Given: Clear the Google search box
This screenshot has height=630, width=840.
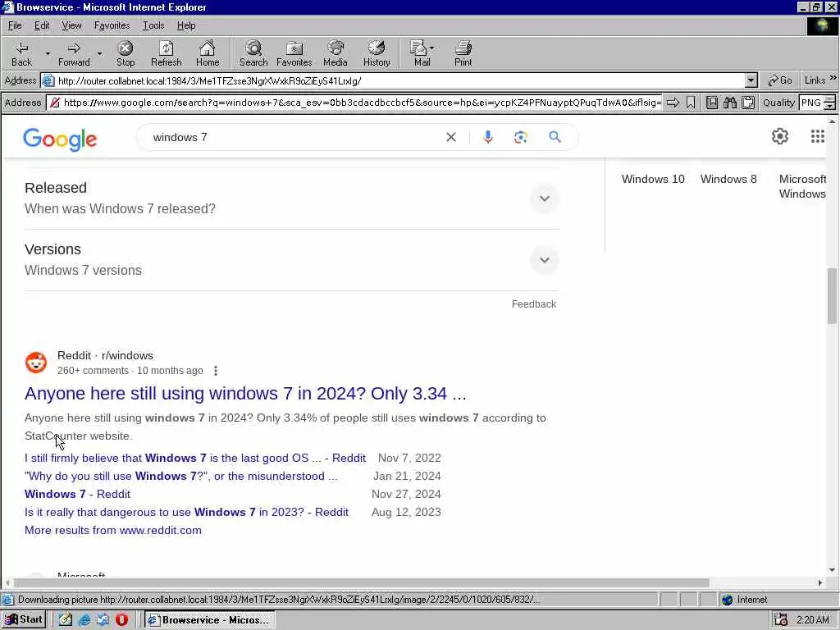Looking at the screenshot, I should (451, 137).
